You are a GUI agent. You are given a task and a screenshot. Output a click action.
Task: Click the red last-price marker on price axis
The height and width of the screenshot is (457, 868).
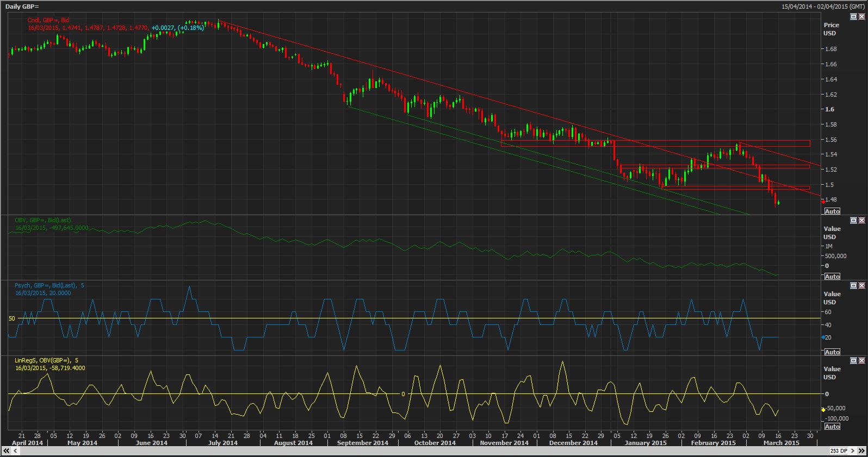(x=823, y=202)
